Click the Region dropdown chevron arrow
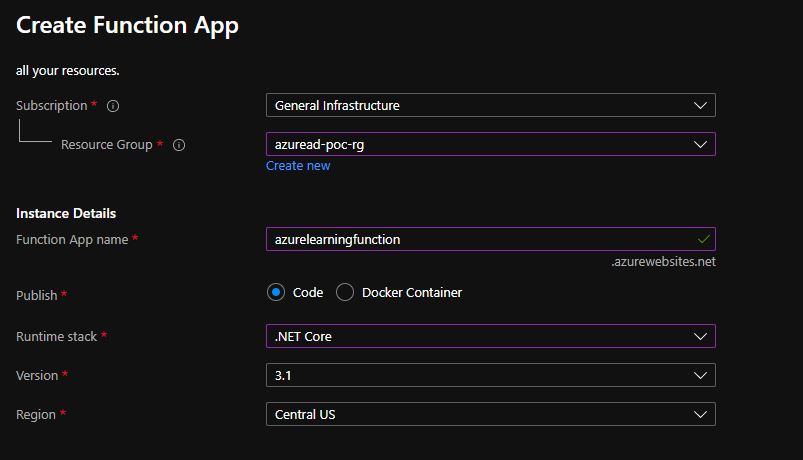 point(701,414)
